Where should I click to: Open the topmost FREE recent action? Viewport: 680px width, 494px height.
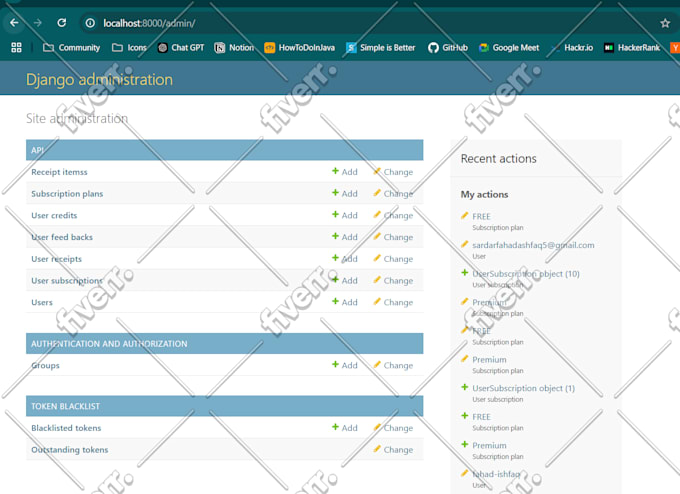(481, 216)
